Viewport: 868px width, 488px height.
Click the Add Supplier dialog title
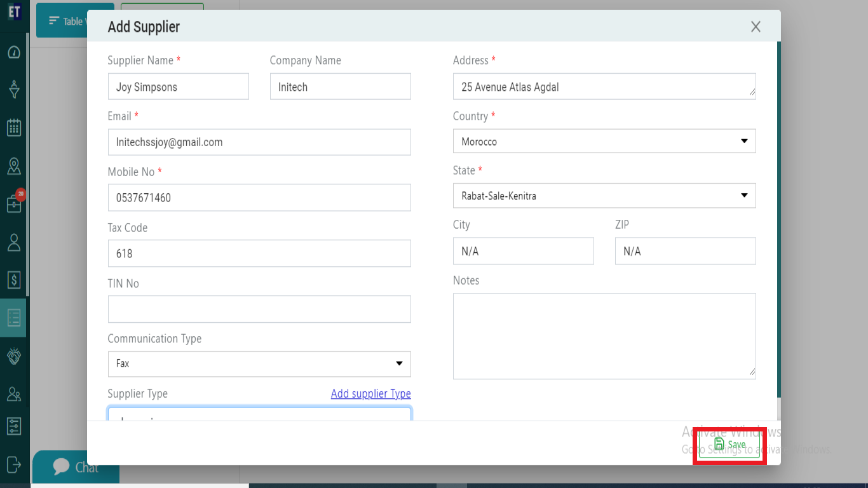click(144, 27)
